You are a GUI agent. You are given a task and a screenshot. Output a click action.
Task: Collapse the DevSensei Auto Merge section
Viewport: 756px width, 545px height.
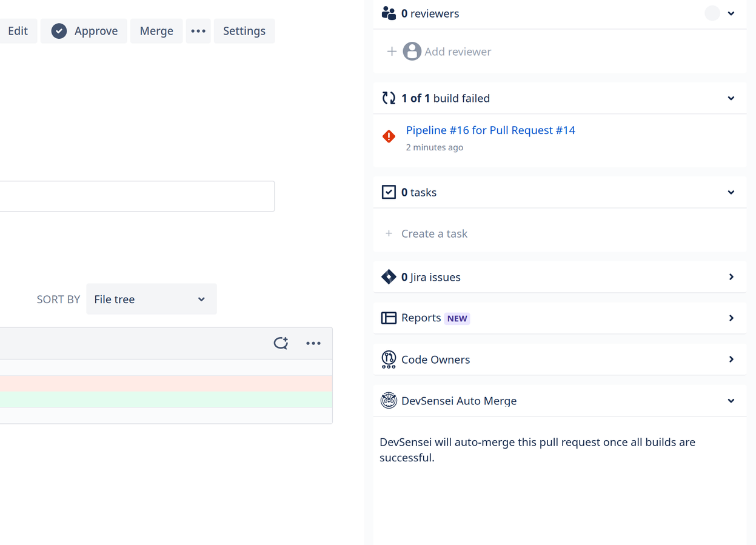731,401
